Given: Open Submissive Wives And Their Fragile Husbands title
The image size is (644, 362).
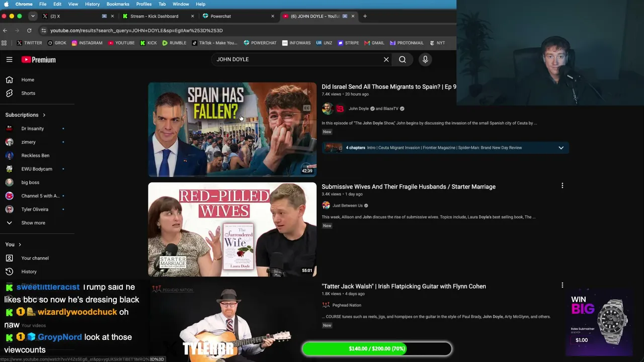Looking at the screenshot, I should click(409, 187).
